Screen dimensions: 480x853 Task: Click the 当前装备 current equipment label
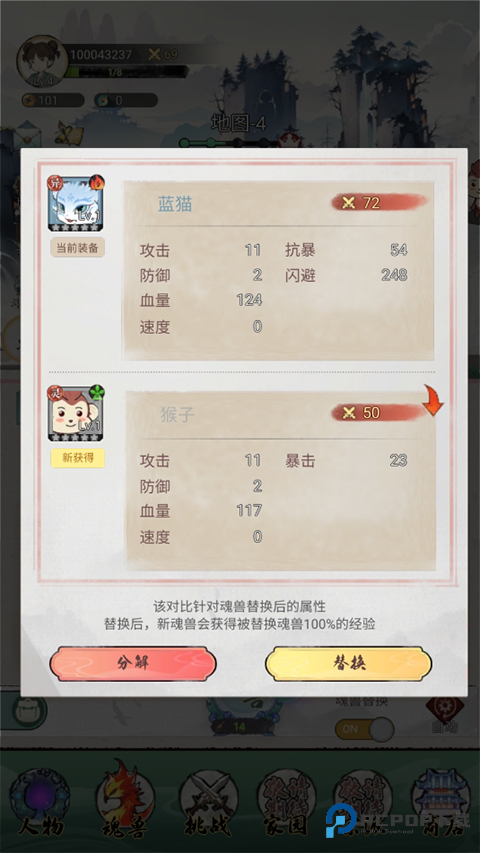tap(77, 248)
